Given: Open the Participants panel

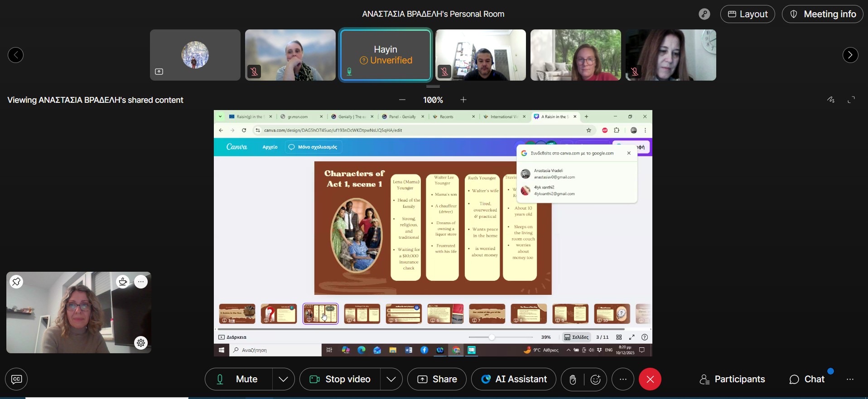Looking at the screenshot, I should (733, 379).
